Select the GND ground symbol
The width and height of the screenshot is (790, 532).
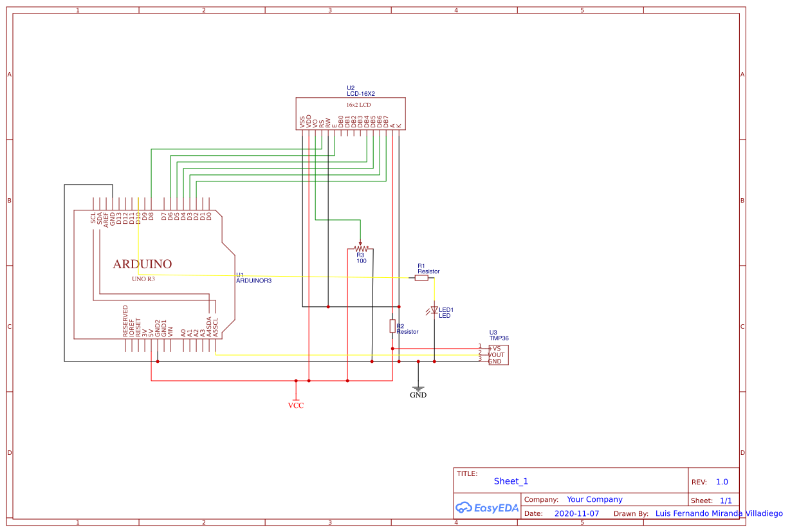(419, 389)
